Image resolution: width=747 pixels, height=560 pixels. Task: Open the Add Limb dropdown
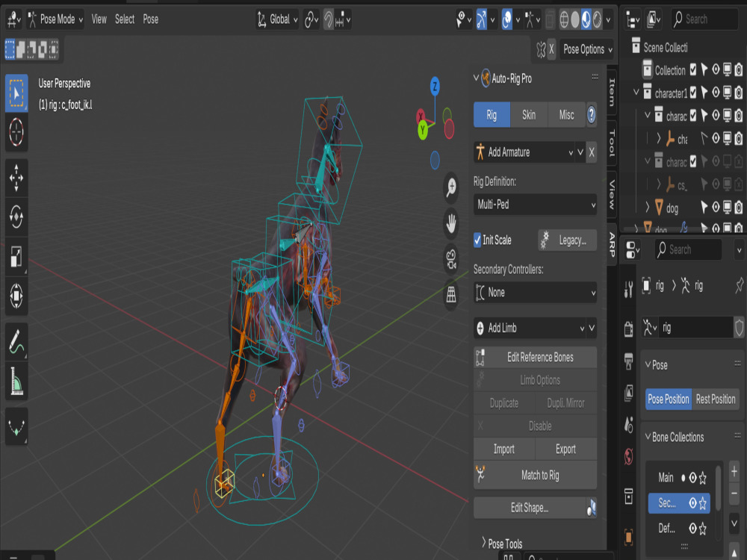point(529,328)
